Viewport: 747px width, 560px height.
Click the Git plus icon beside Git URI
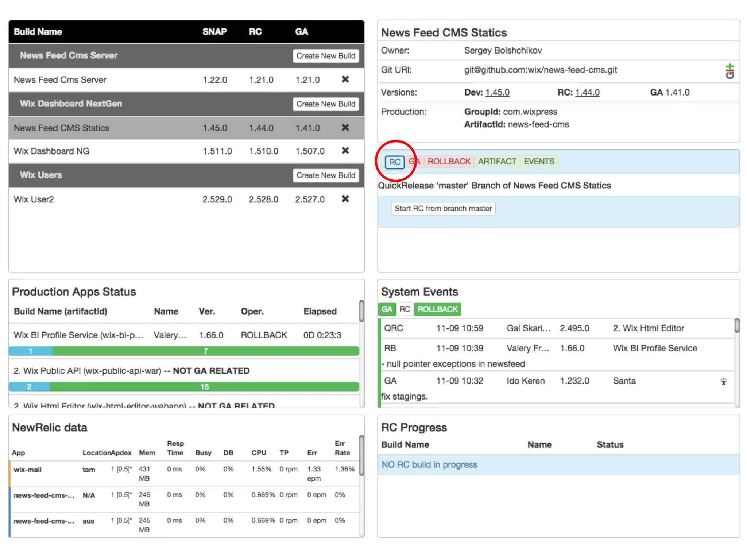click(x=729, y=71)
